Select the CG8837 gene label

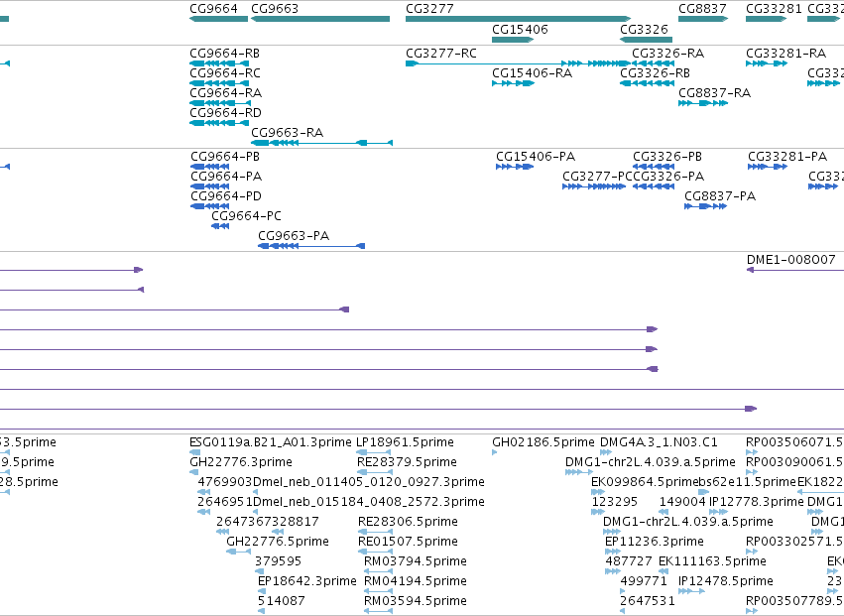[702, 9]
